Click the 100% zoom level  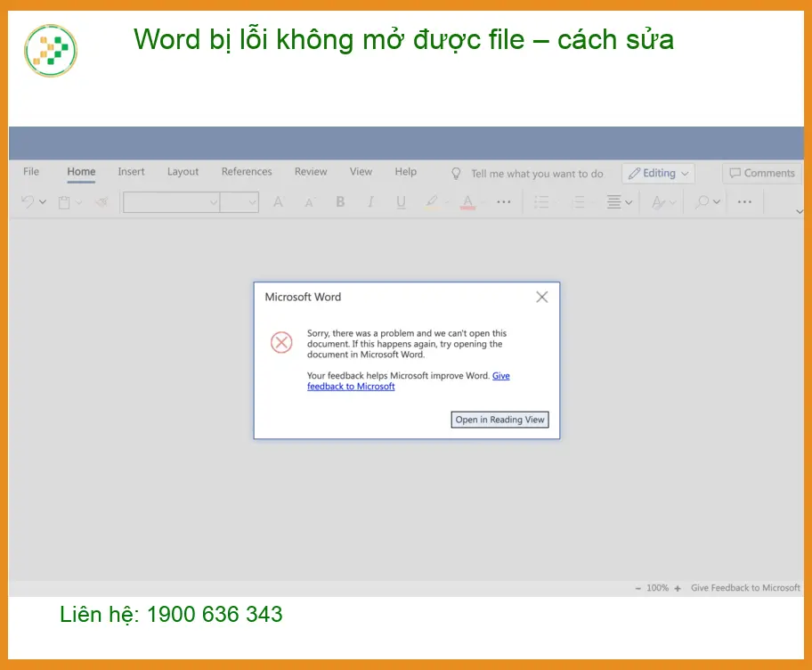[658, 588]
